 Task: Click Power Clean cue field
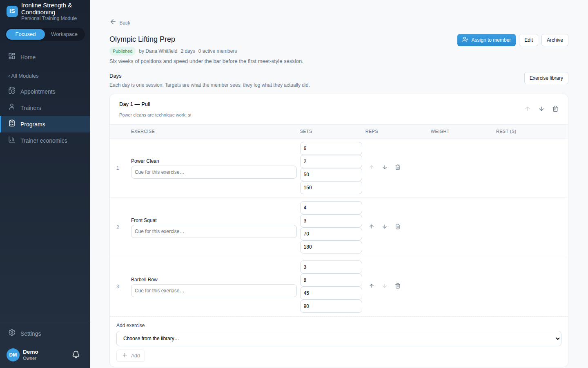[214, 172]
